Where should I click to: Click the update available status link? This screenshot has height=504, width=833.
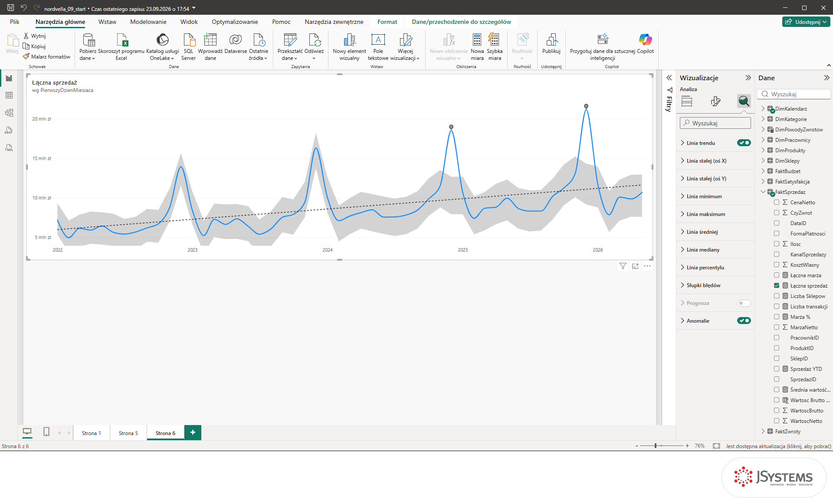(778, 446)
